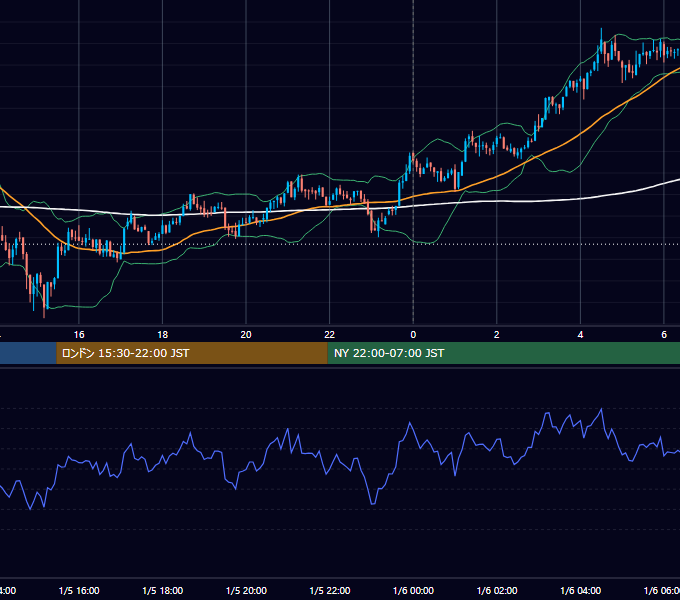The width and height of the screenshot is (680, 600).
Task: Click hour label 16 on the price chart axis
Action: click(x=79, y=335)
